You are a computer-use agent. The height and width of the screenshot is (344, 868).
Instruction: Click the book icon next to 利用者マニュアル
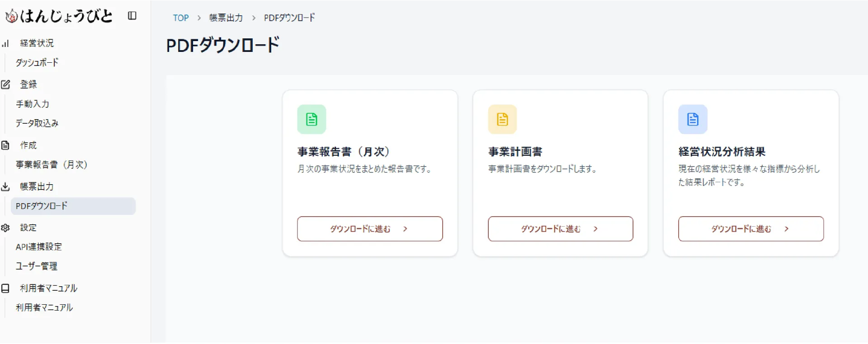click(x=5, y=288)
